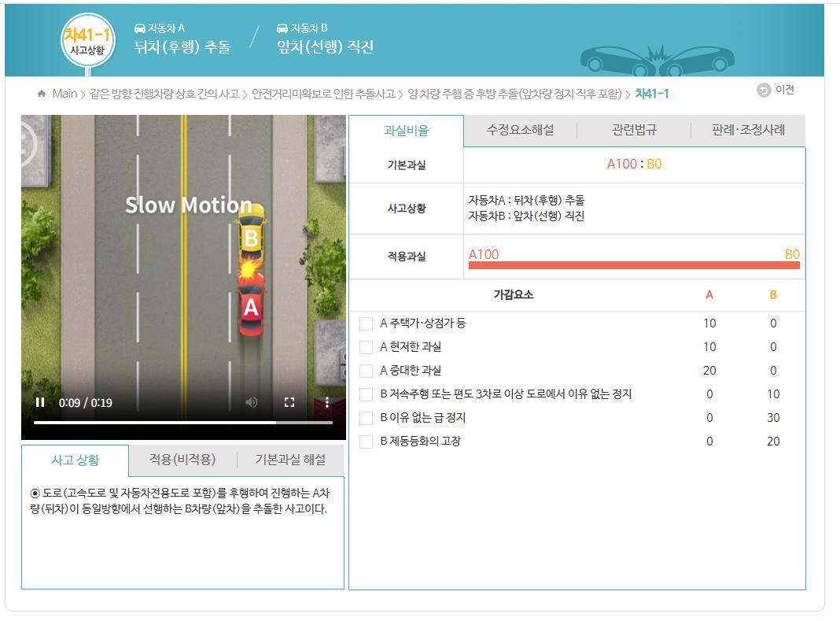840x621 pixels.
Task: Select the A 중대한 과실 checkbox
Action: pos(366,371)
